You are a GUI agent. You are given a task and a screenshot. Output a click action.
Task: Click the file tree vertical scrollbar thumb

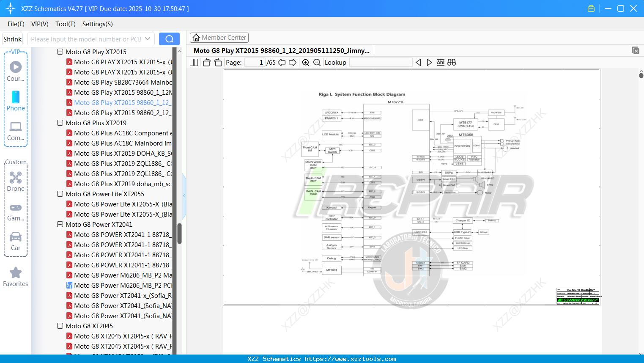(x=179, y=234)
